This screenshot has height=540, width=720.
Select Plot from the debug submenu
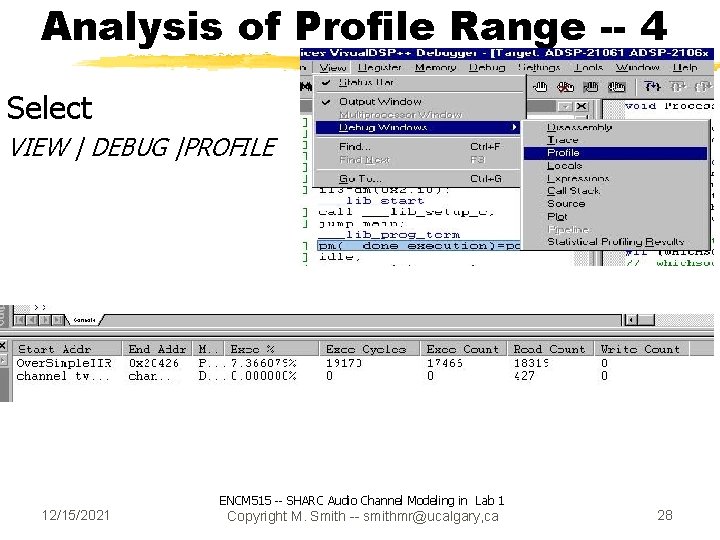[615, 216]
